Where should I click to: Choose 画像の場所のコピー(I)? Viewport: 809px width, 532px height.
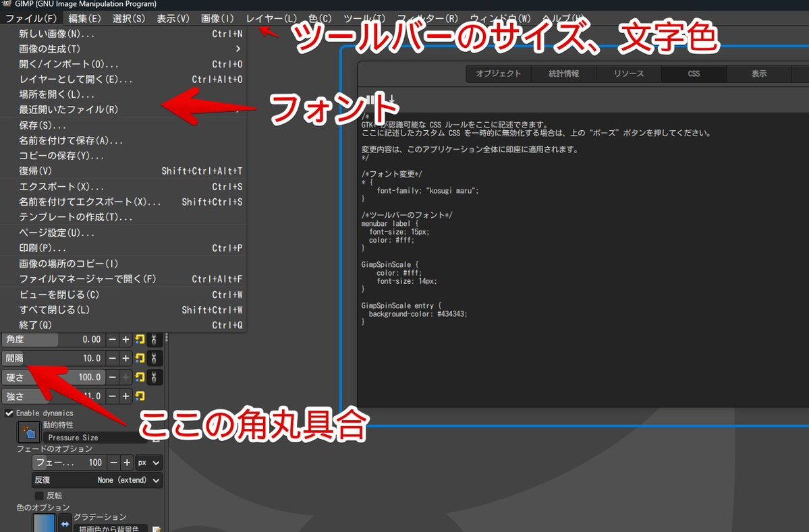124,264
